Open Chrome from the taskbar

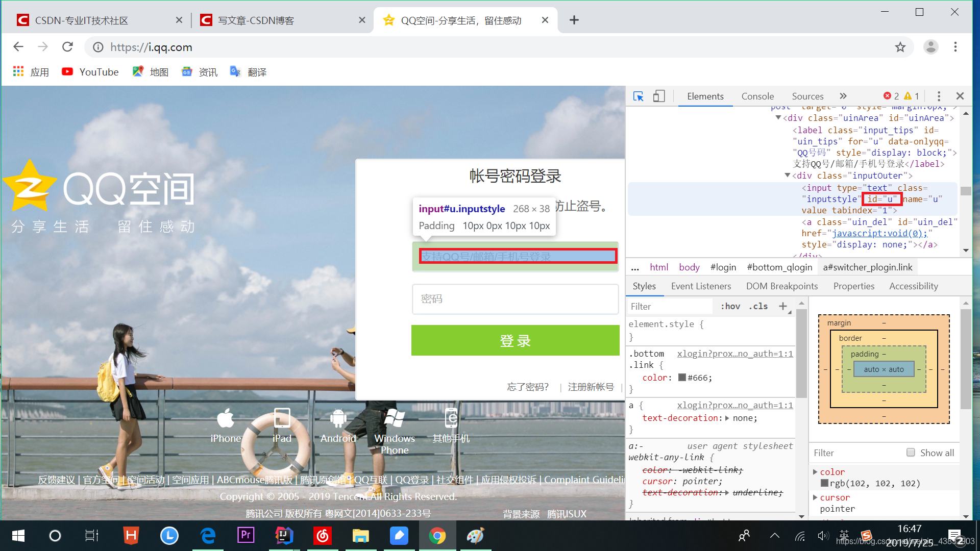(437, 536)
